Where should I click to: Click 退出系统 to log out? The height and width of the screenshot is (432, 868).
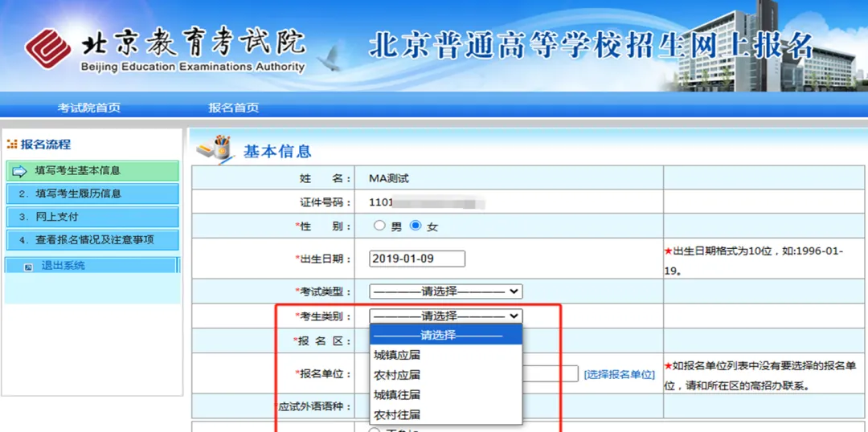(63, 266)
